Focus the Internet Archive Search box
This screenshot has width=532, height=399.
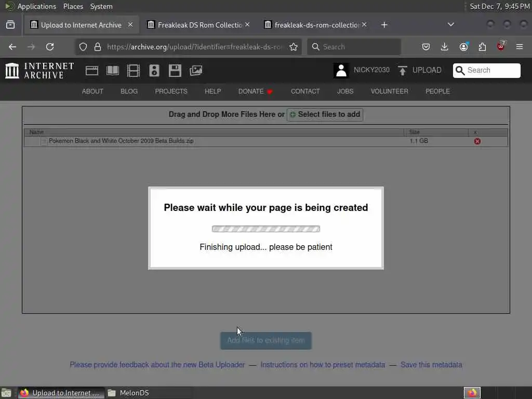click(x=486, y=70)
